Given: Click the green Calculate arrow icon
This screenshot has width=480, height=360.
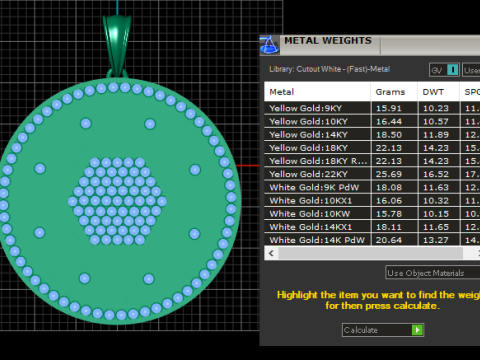Looking at the screenshot, I should coord(417,330).
